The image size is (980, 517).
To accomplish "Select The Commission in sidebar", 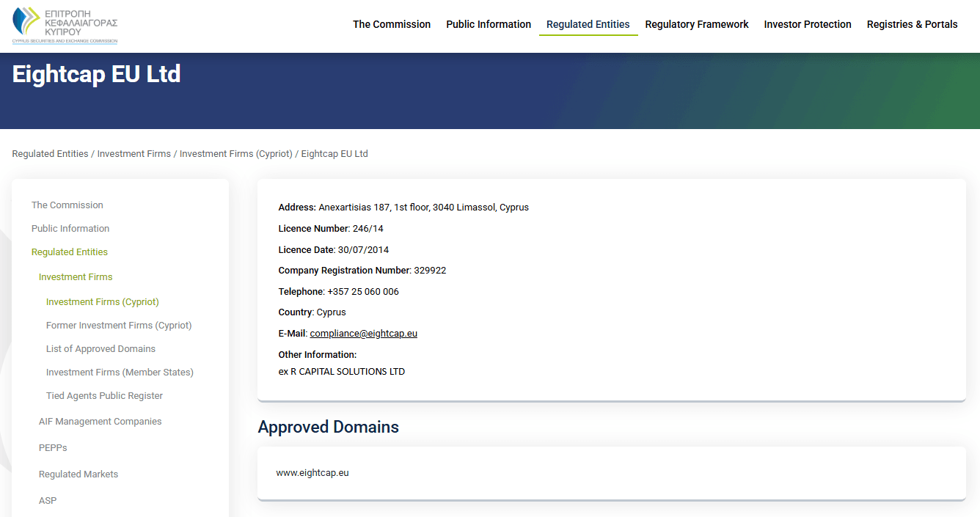I will (67, 205).
